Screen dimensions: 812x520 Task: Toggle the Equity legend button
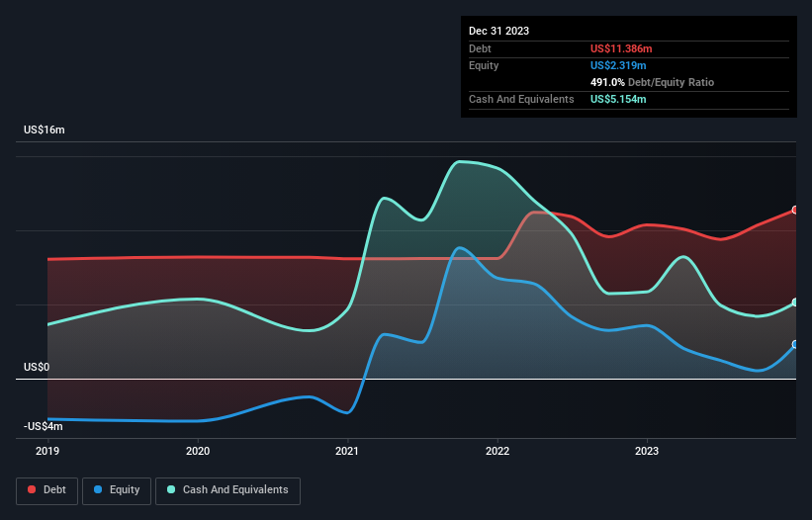(x=117, y=490)
